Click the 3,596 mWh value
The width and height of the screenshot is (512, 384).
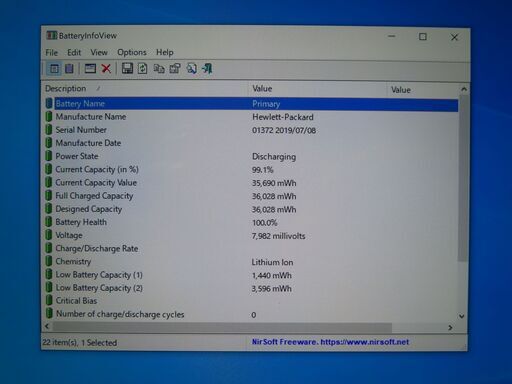click(272, 289)
